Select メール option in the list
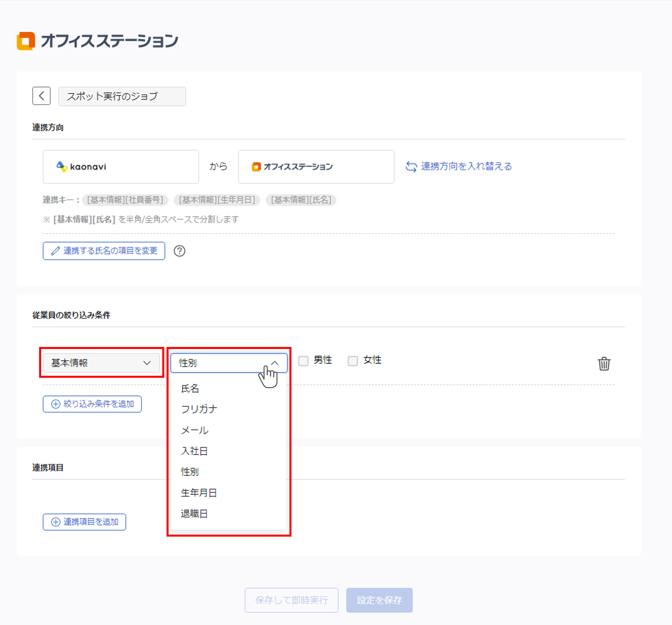Image resolution: width=672 pixels, height=625 pixels. click(x=195, y=430)
